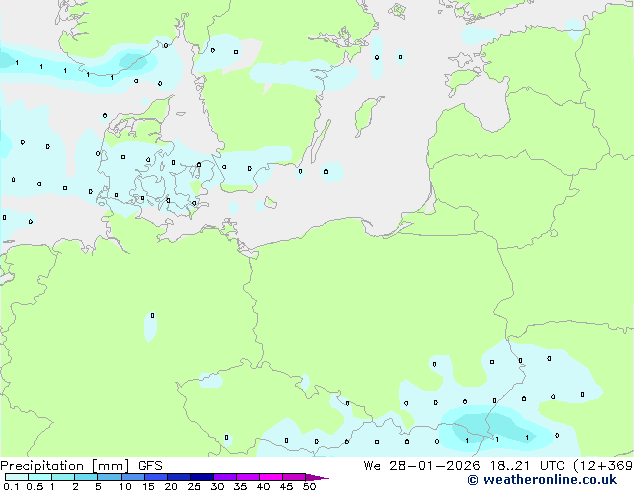Click the 'GFS' model label
The width and height of the screenshot is (634, 490).
point(150,466)
